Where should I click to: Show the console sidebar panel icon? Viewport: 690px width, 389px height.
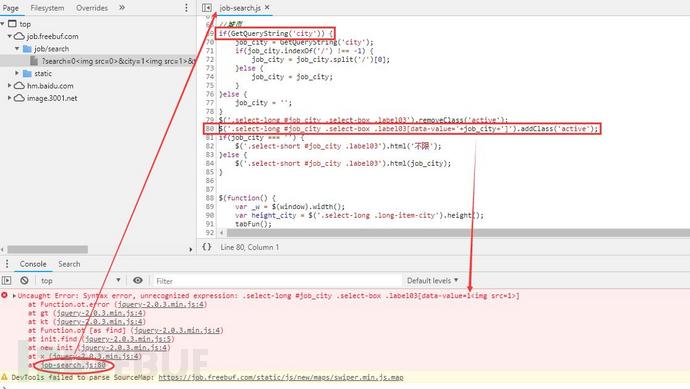pyautogui.click(x=7, y=280)
